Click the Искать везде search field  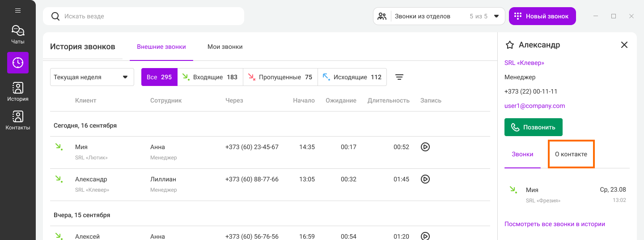(148, 16)
